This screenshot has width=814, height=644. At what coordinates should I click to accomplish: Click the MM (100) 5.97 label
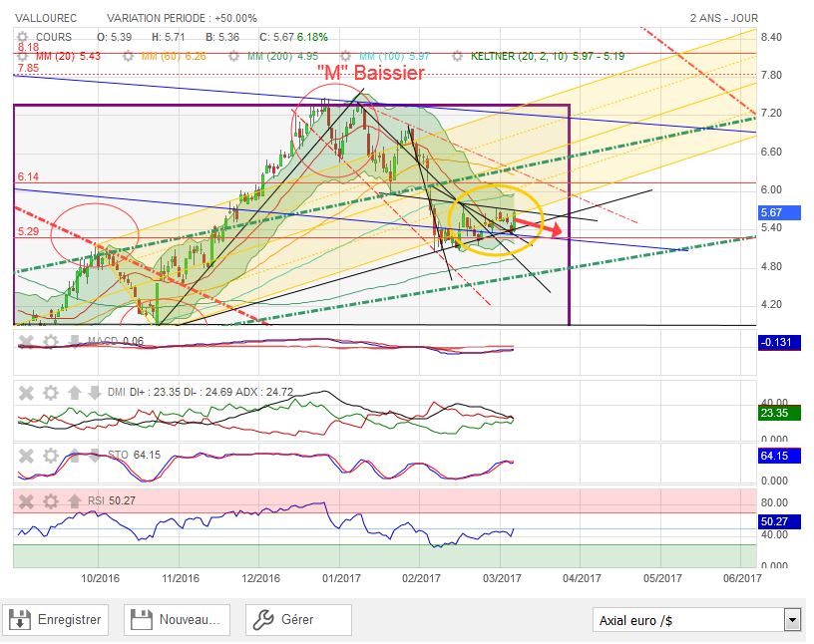click(x=394, y=56)
